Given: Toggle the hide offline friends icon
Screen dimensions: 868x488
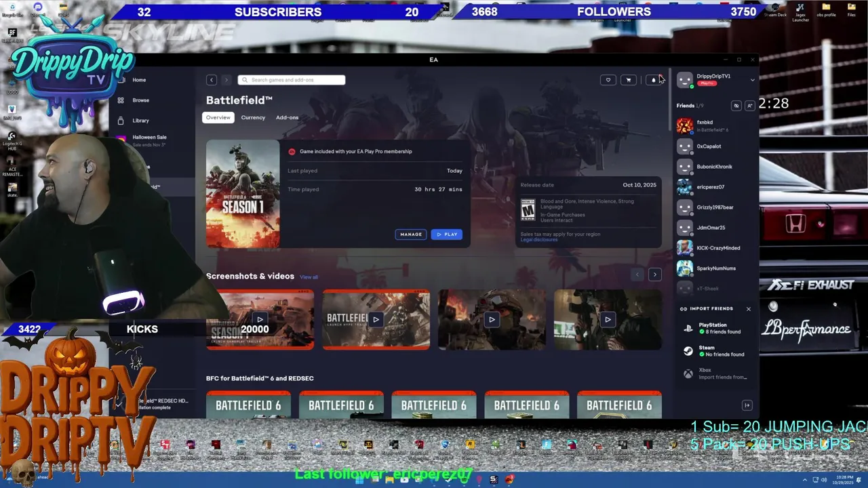Looking at the screenshot, I should pyautogui.click(x=736, y=106).
